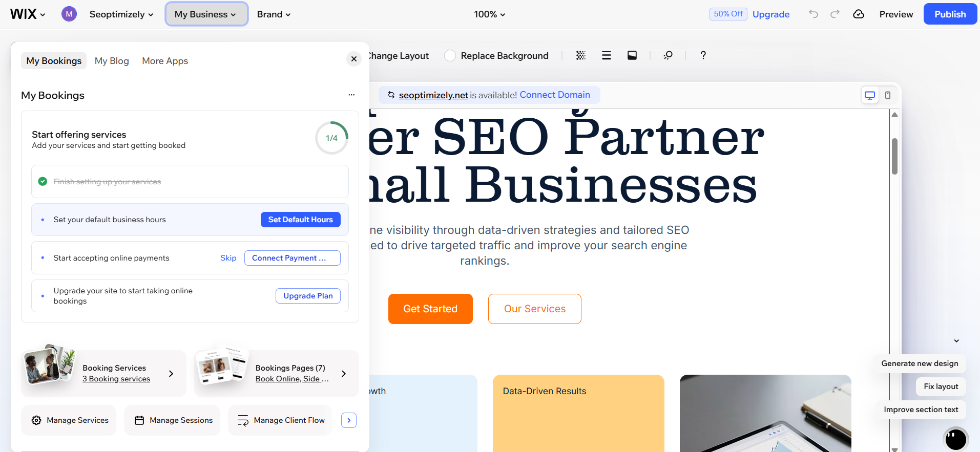Click the canvas scroll up arrow
This screenshot has width=980, height=452.
(894, 115)
